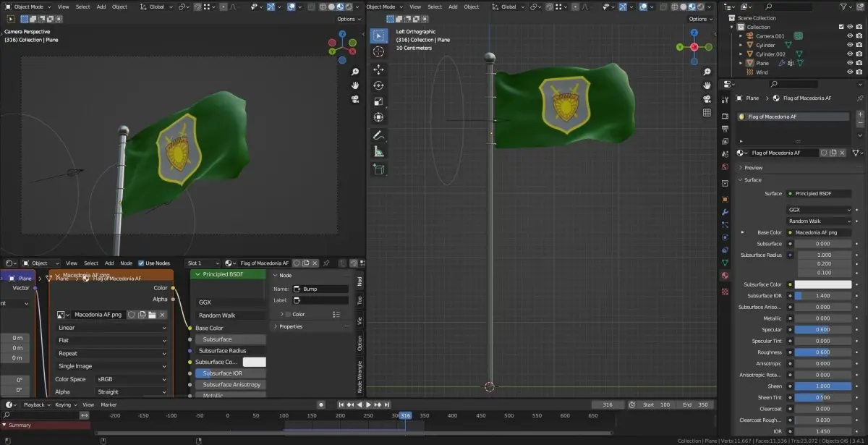Open the Linear interpolation dropdown

(112, 328)
